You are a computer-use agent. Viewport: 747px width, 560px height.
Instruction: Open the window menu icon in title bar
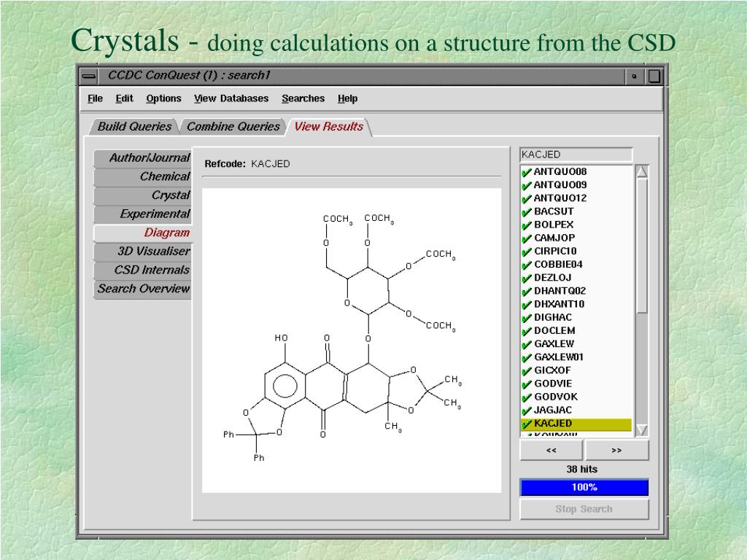click(x=89, y=76)
